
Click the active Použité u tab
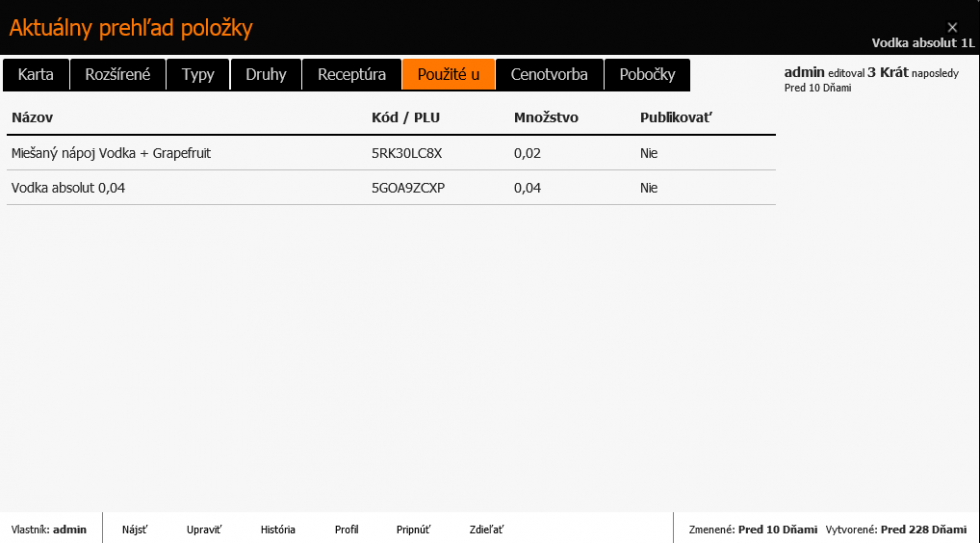pyautogui.click(x=449, y=75)
